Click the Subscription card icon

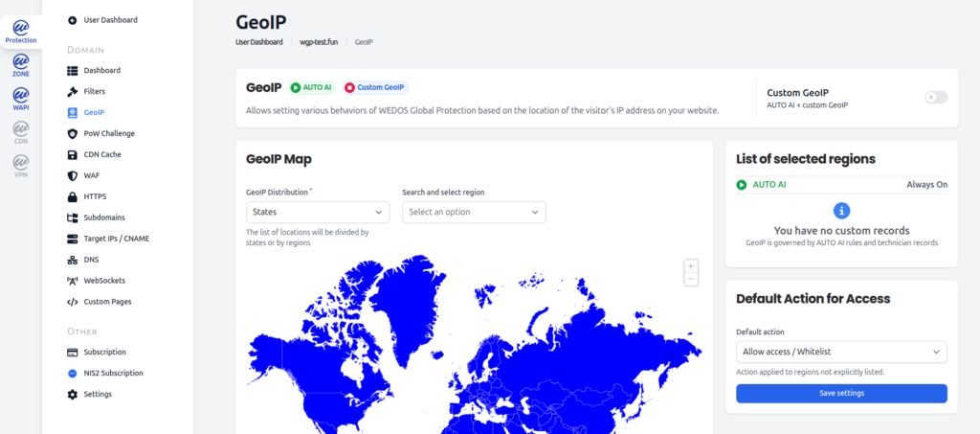[x=72, y=352]
